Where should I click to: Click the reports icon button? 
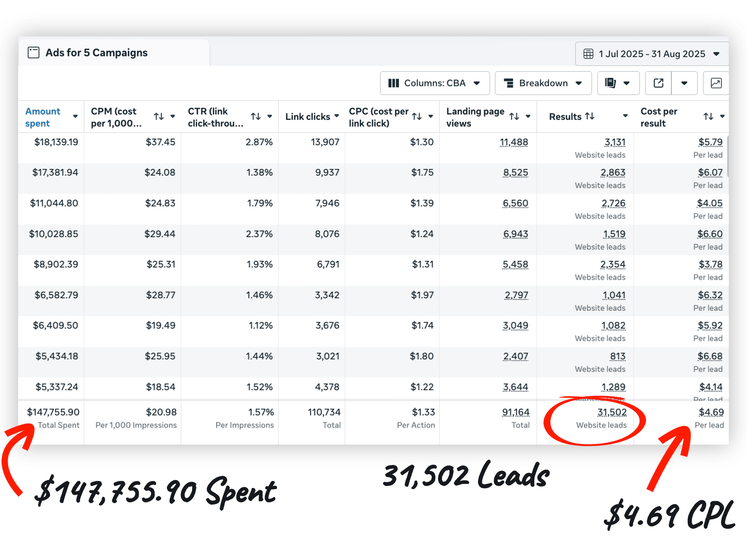point(611,83)
